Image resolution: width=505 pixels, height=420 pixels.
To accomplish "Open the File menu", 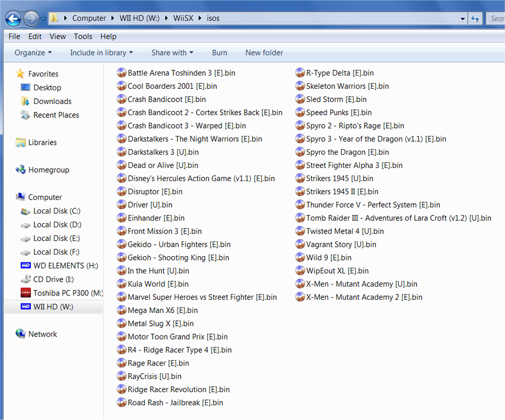I will (x=14, y=36).
